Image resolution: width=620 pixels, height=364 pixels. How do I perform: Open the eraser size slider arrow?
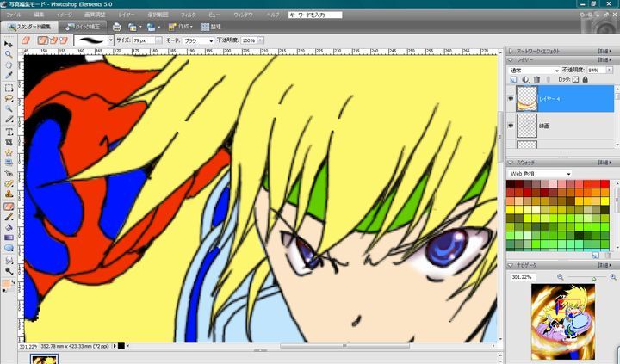tap(158, 40)
